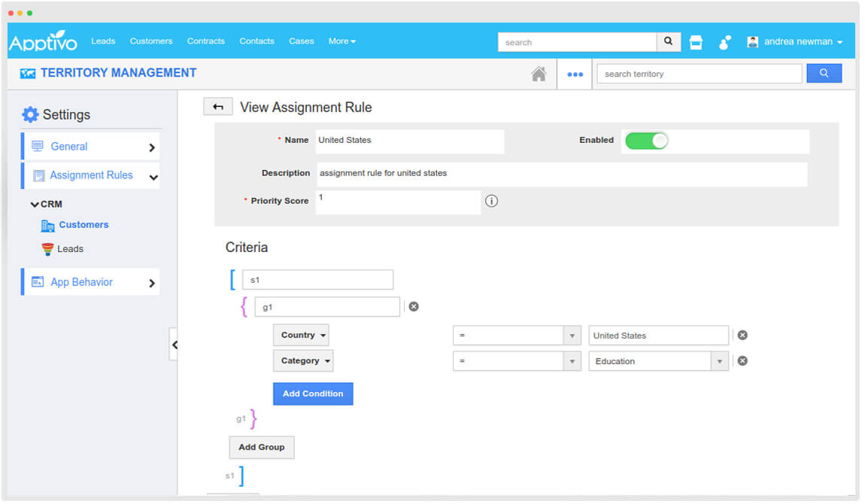The width and height of the screenshot is (865, 504).
Task: Open the Country field dropdown
Action: tap(301, 335)
